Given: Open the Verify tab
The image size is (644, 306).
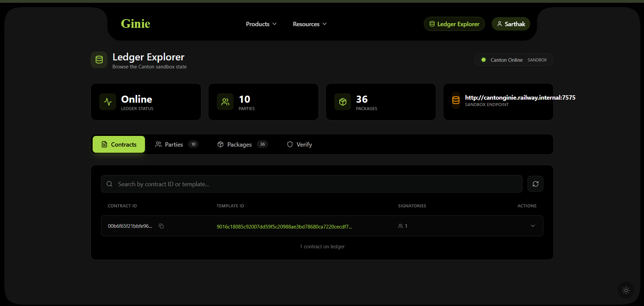Looking at the screenshot, I should 300,144.
